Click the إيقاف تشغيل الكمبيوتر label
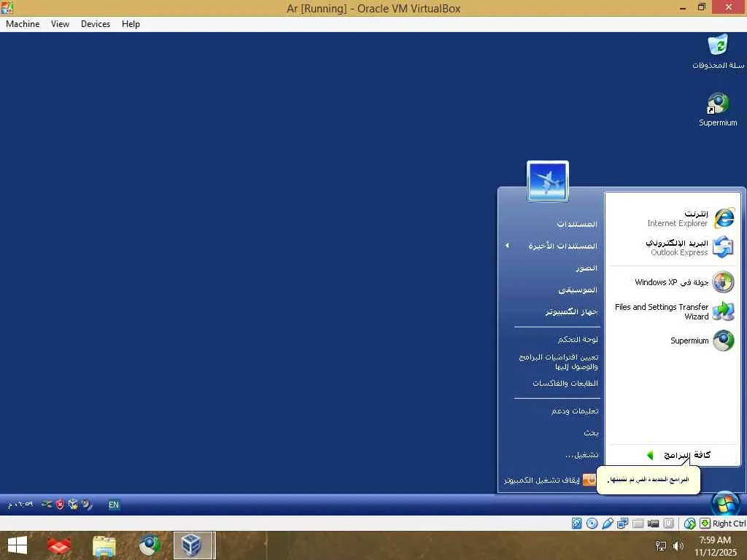The width and height of the screenshot is (747, 560). pos(542,480)
